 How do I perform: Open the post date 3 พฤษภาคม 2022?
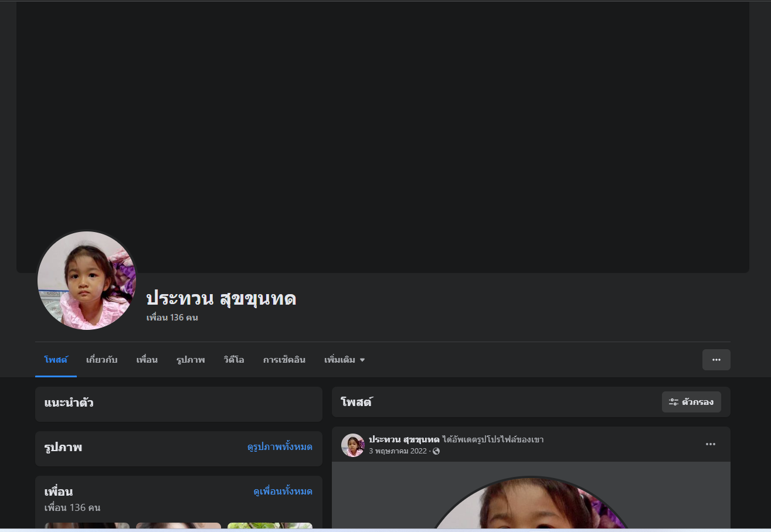click(x=398, y=451)
